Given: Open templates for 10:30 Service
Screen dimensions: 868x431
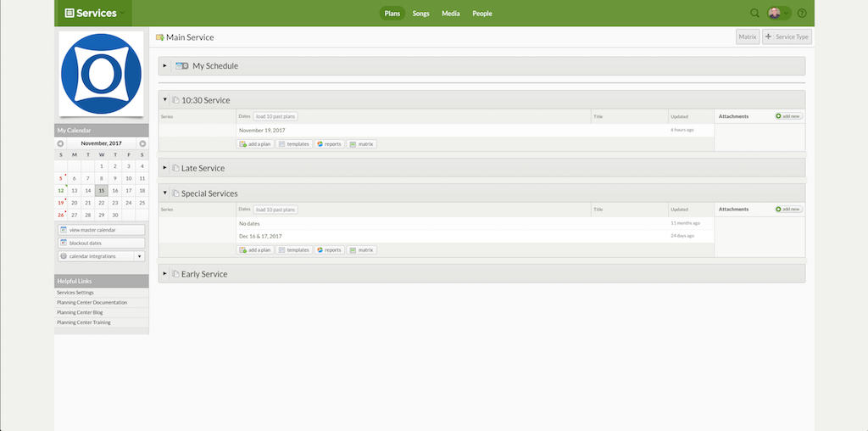Looking at the screenshot, I should pyautogui.click(x=294, y=144).
